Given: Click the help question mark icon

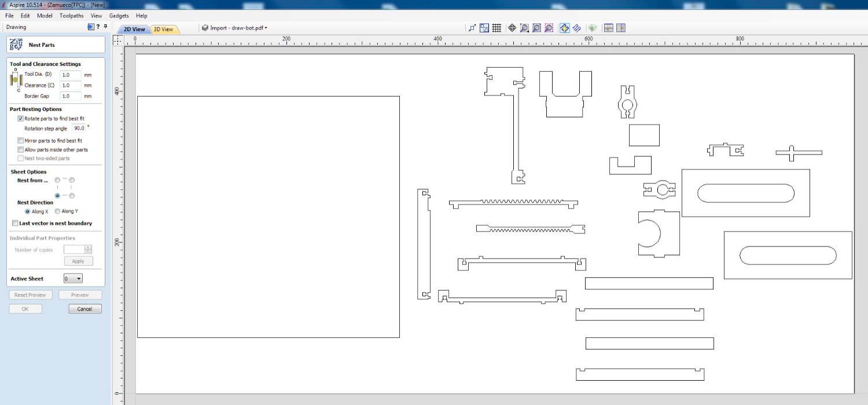Looking at the screenshot, I should (x=98, y=27).
